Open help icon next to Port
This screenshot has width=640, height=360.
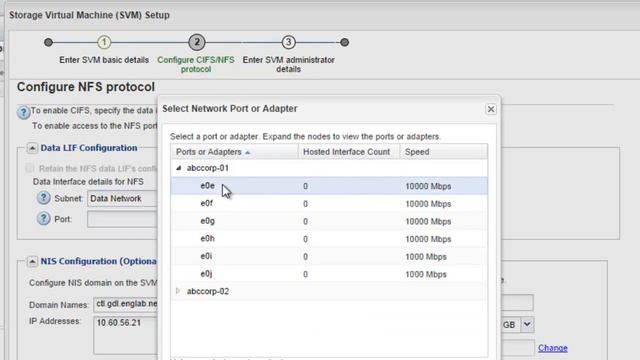[43, 219]
